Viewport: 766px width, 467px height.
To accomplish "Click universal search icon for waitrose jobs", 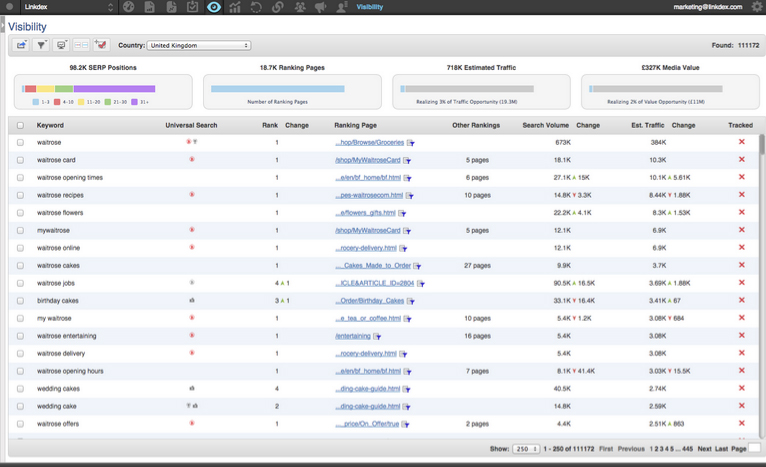I will pos(192,282).
